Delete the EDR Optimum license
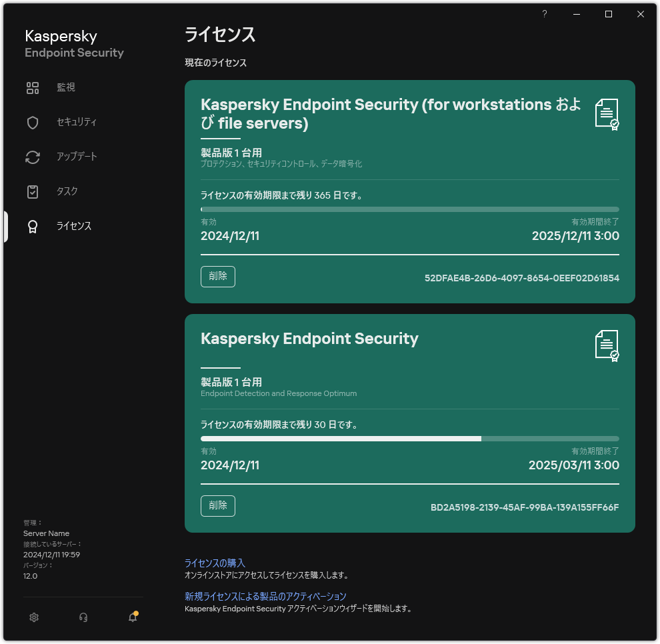 click(x=218, y=505)
